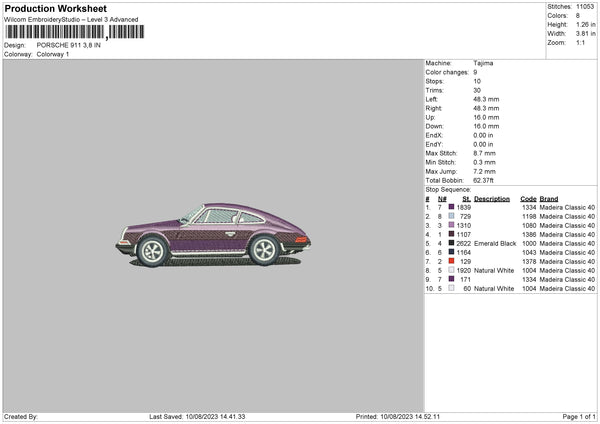This screenshot has height=424, width=600.
Task: Click the purple swatch for stop 1
Action: tap(452, 207)
